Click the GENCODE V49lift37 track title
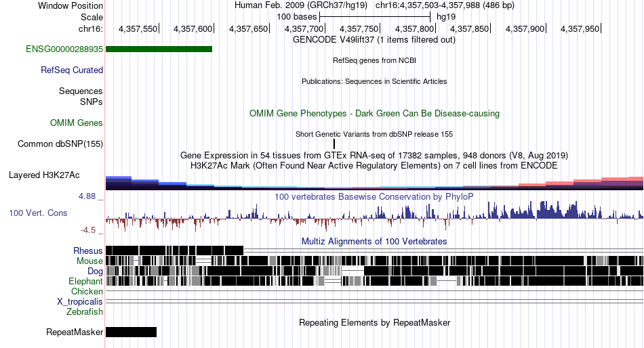 374,40
